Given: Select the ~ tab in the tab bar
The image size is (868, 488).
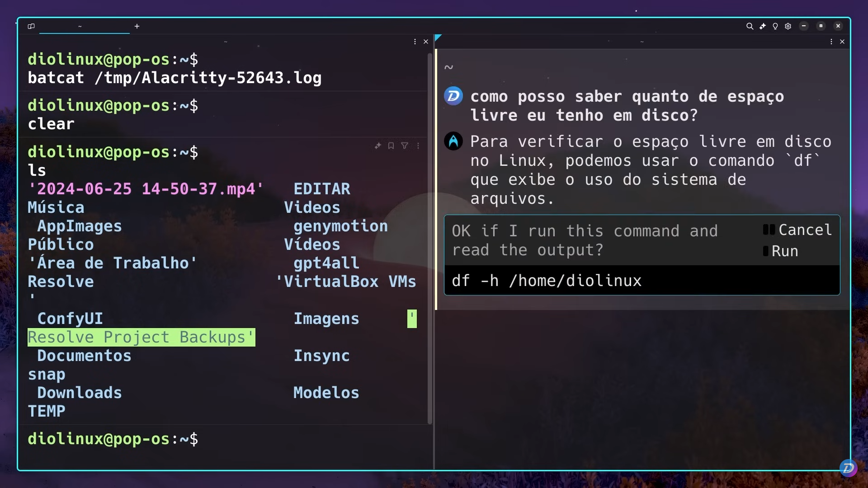Looking at the screenshot, I should 80,27.
